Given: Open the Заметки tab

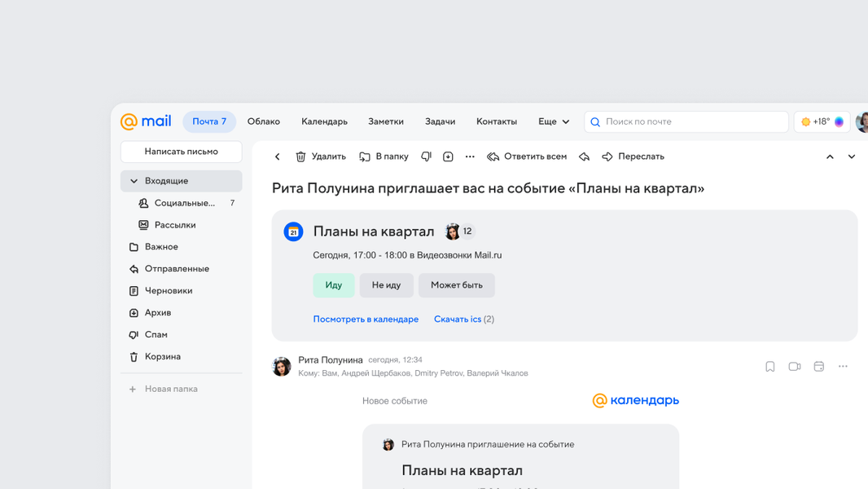Looking at the screenshot, I should pos(386,121).
